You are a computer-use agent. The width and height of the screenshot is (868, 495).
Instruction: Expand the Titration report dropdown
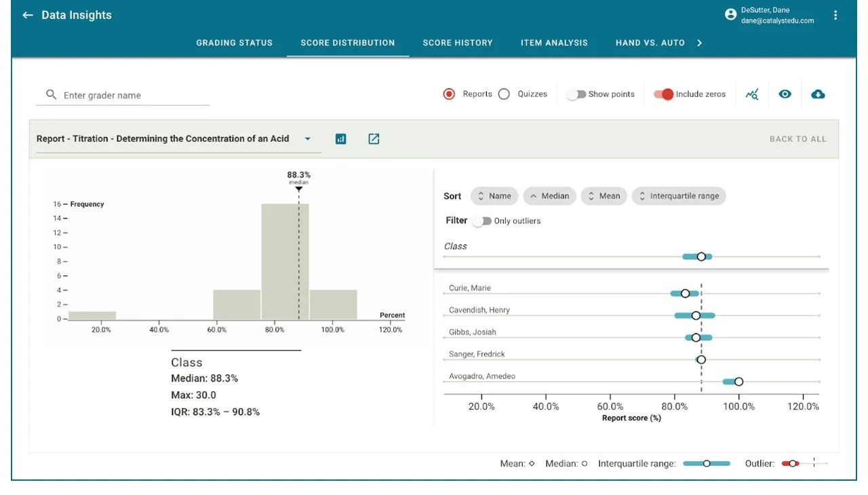point(307,138)
